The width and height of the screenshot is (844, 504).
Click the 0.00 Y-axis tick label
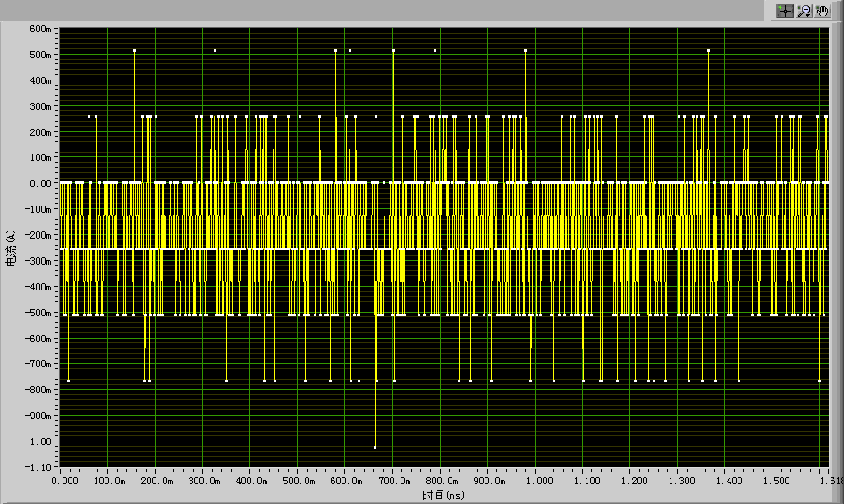point(40,183)
